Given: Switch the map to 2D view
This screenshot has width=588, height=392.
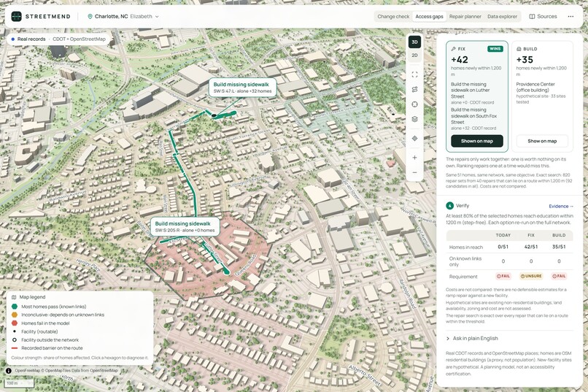Looking at the screenshot, I should [414, 55].
